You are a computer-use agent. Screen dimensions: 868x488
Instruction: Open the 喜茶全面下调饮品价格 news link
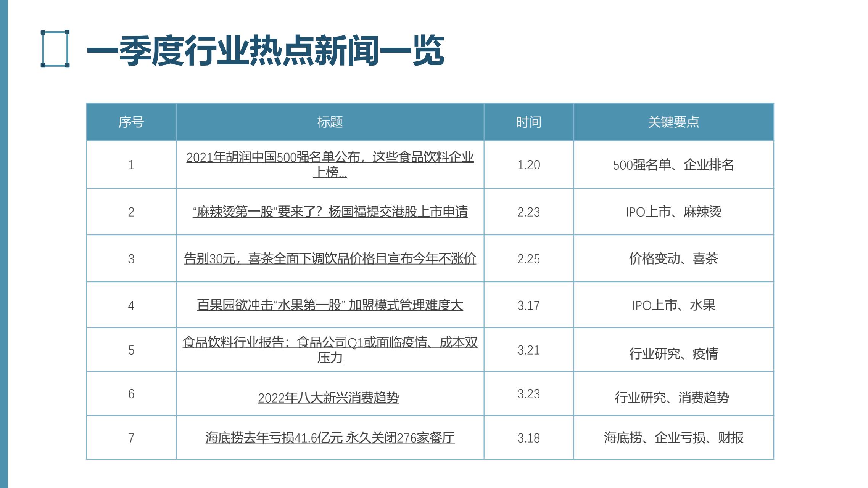pos(330,259)
